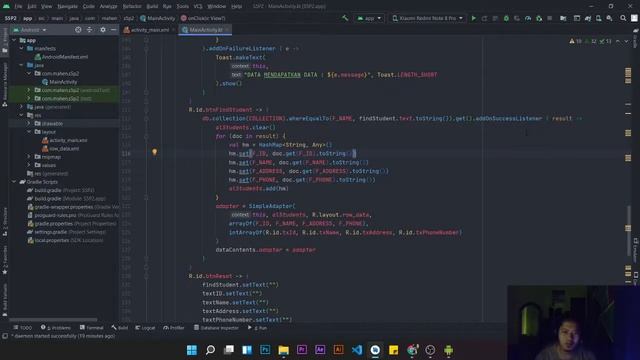Image resolution: width=640 pixels, height=360 pixels.
Task: Expand the drawable folder
Action: pos(29,123)
